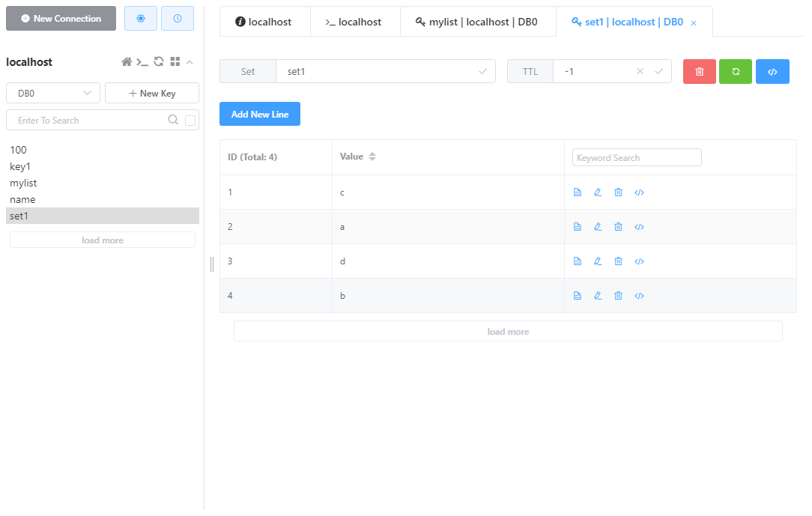Image resolution: width=812 pixels, height=516 pixels.
Task: Open the command log clock button
Action: click(x=178, y=19)
